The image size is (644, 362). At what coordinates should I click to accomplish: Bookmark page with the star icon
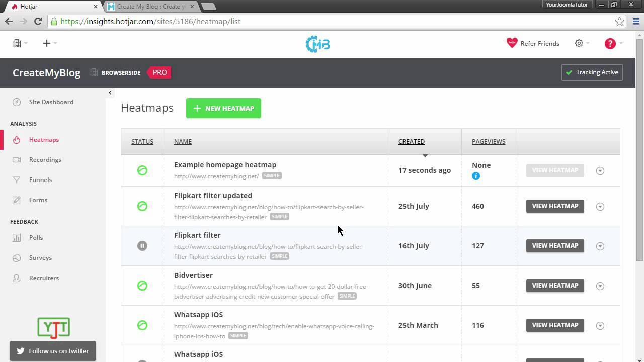[620, 21]
